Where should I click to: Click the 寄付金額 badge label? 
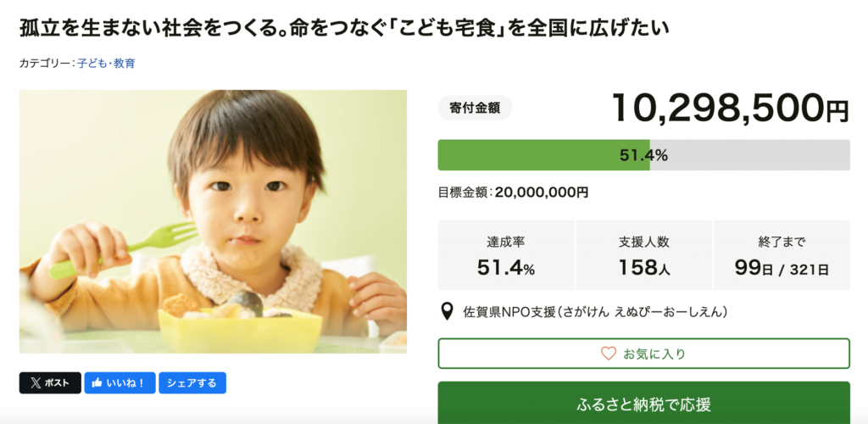tap(475, 108)
